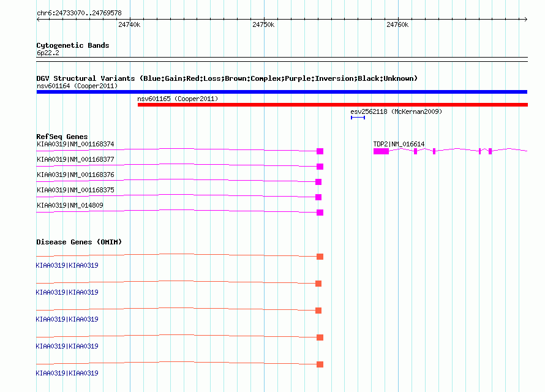545x392 pixels.
Task: Open the Cytogenetic Bands track heading
Action: click(x=73, y=45)
